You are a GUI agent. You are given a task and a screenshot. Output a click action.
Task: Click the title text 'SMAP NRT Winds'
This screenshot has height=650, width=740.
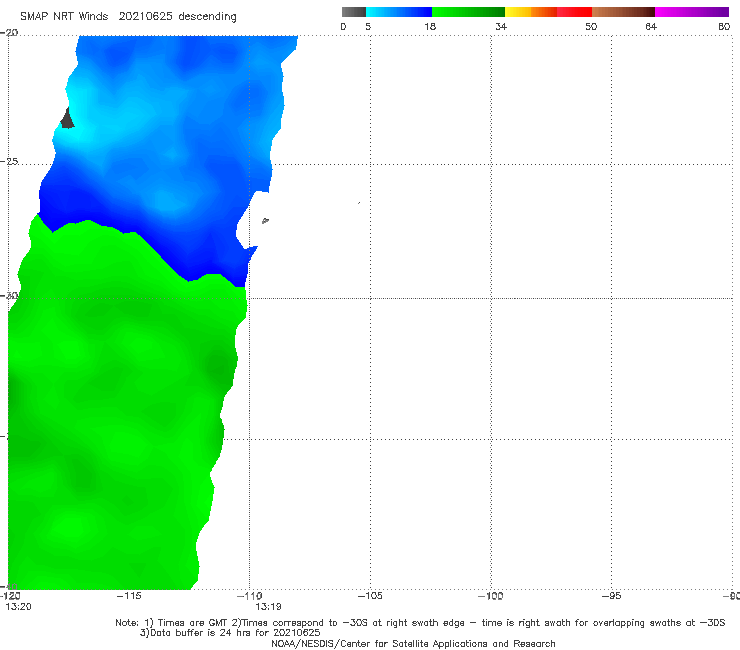(64, 17)
